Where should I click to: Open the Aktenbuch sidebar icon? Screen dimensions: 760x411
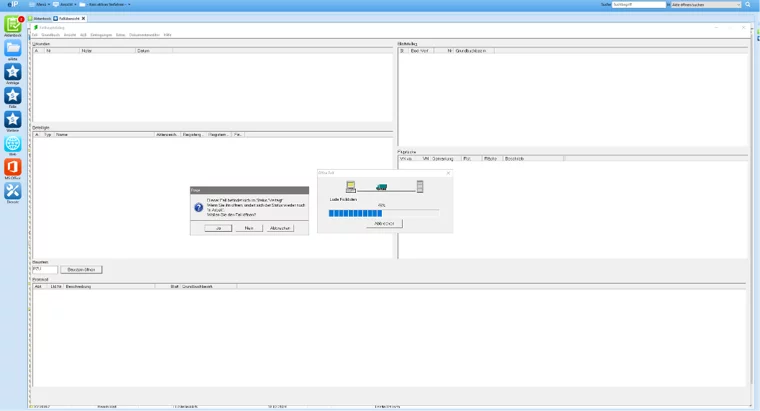[13, 25]
